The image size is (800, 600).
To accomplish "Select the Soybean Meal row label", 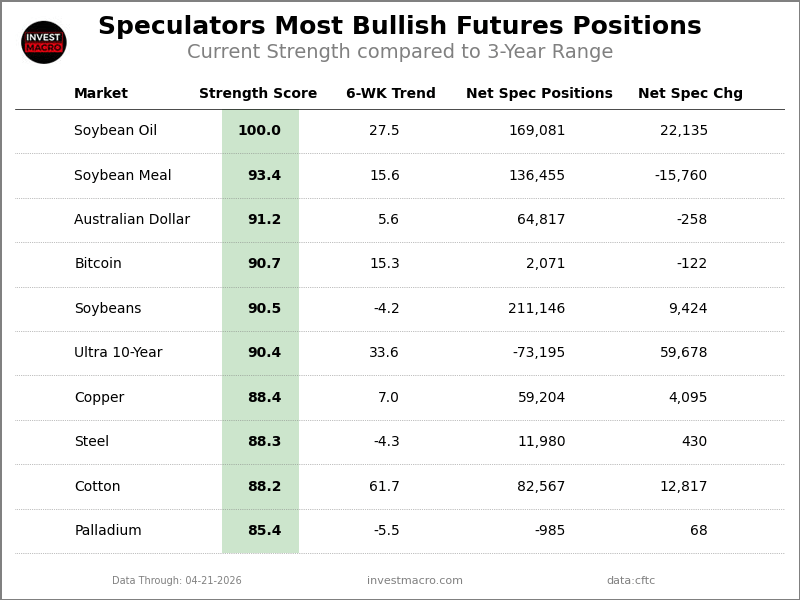I will 122,176.
